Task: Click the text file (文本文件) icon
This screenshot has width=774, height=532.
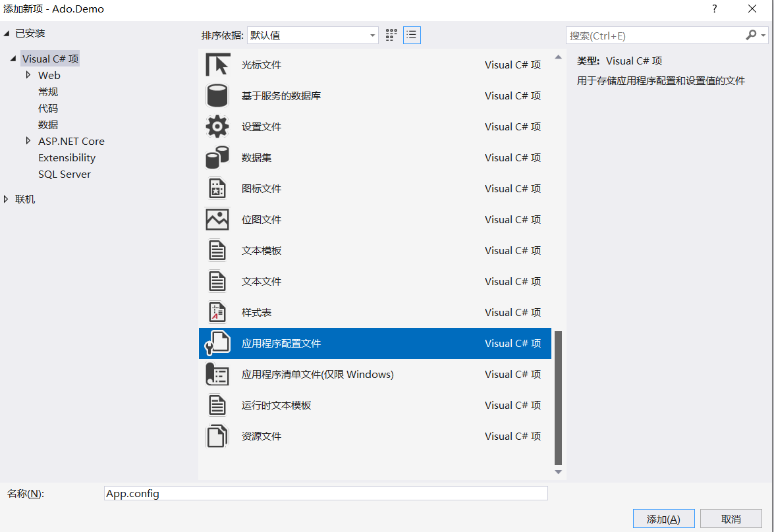Action: click(217, 282)
